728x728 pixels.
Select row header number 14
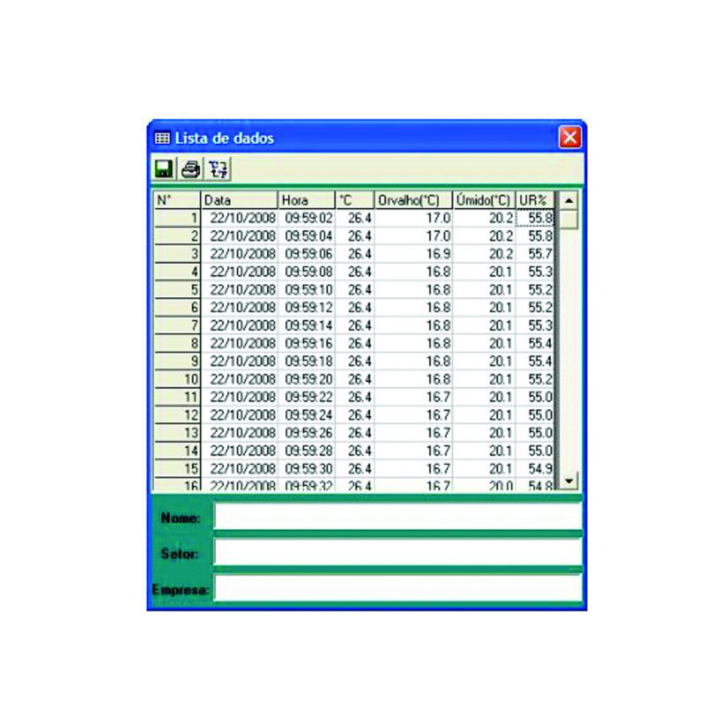click(x=177, y=451)
